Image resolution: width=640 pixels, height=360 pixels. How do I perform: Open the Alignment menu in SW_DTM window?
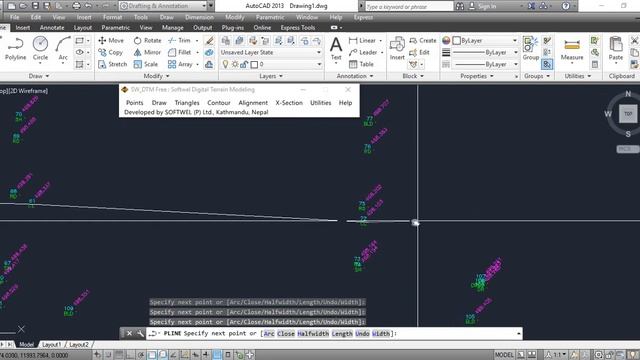pyautogui.click(x=253, y=102)
